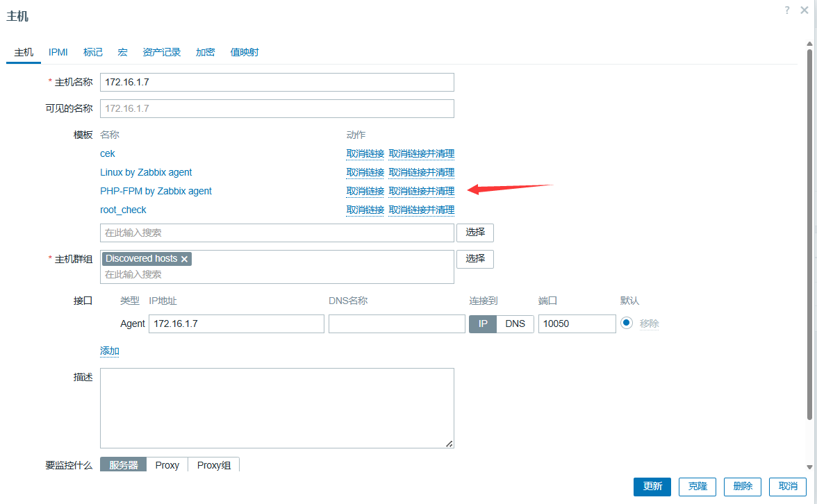817x504 pixels.
Task: Click the scrollbar down arrow
Action: point(809,468)
